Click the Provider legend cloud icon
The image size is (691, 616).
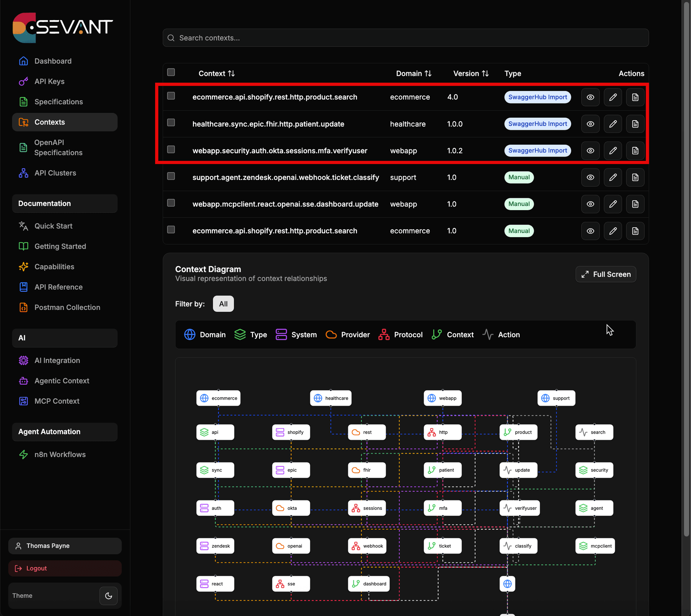tap(331, 335)
